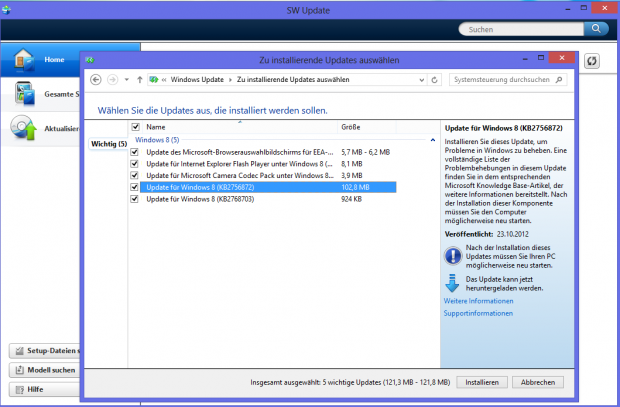Select the Update für Windows 8 (KB2756872) row
Screen dimensions: 620x407
(268, 187)
